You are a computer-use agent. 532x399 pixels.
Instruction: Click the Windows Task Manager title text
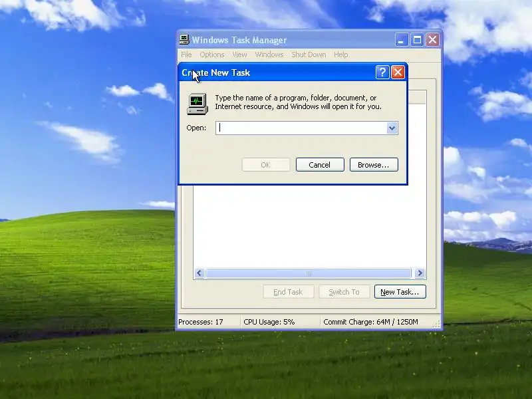tap(239, 40)
